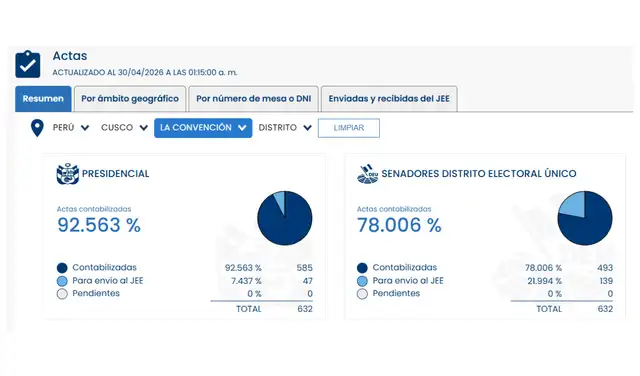
Task: Click Senadores Pendientes label
Action: [x=396, y=293]
